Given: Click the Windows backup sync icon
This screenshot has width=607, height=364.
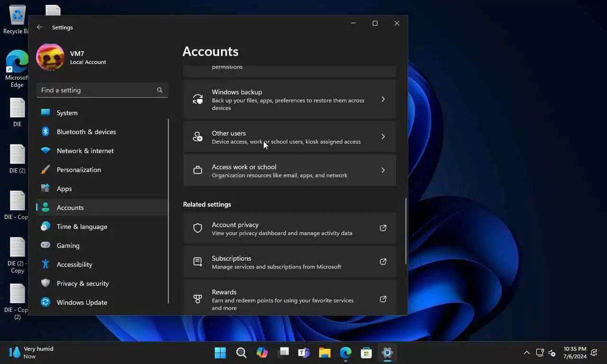Looking at the screenshot, I should coord(198,99).
